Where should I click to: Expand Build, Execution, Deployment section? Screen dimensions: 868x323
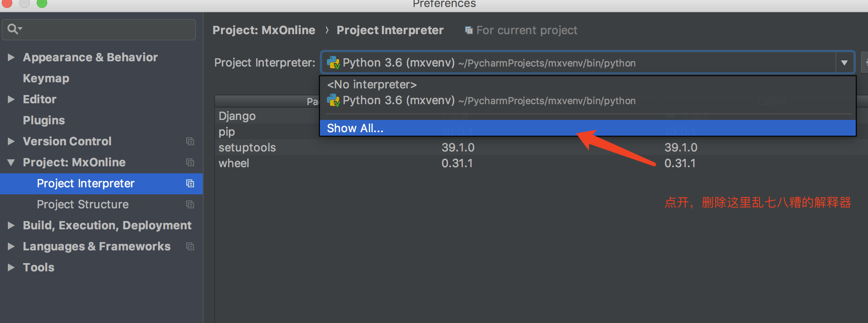pos(11,225)
